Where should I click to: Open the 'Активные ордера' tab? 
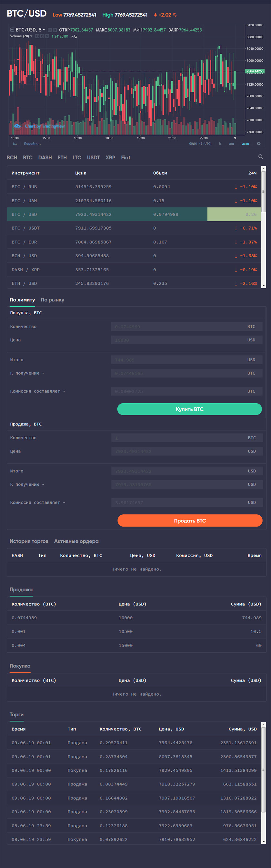coord(76,541)
